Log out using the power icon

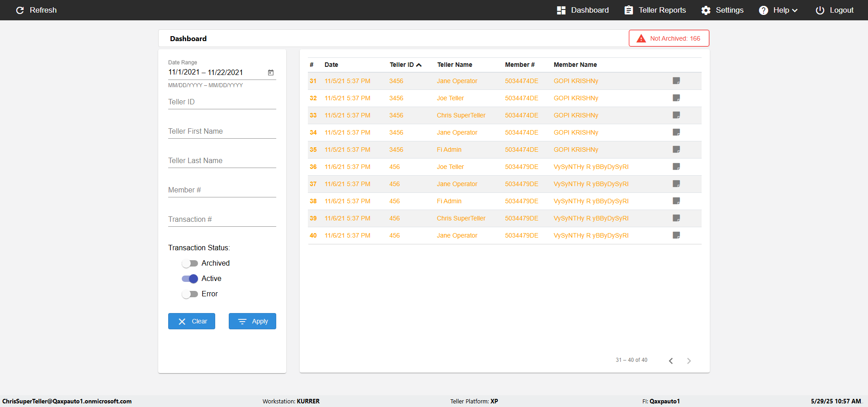pos(820,10)
